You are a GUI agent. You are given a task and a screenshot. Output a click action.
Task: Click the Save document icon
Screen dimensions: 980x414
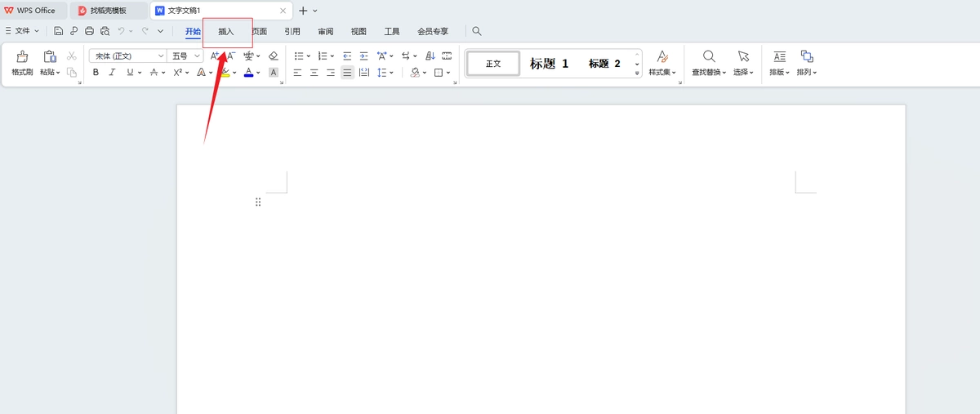pyautogui.click(x=59, y=31)
